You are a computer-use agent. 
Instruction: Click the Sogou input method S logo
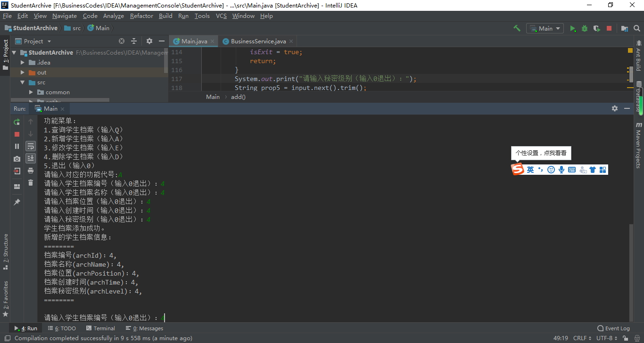click(518, 170)
